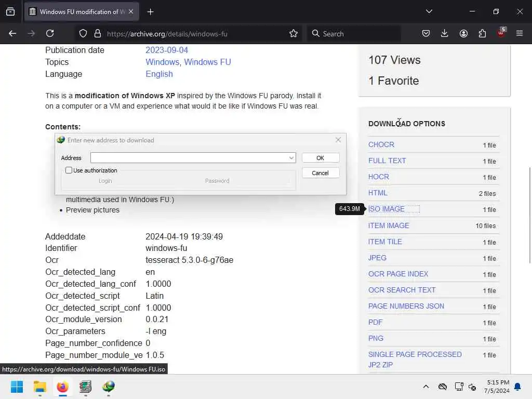Select the '107 Views' statistic text

[x=394, y=60]
